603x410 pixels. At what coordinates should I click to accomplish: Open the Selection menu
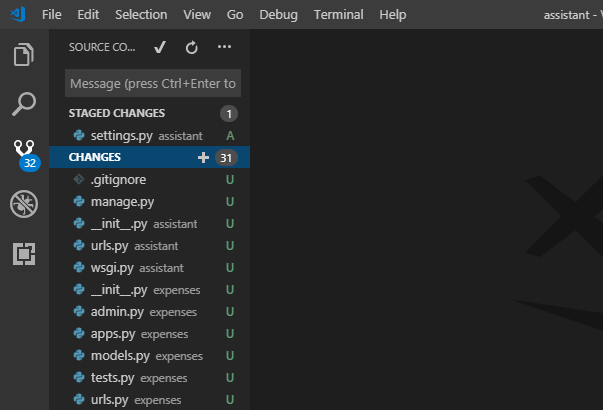141,15
